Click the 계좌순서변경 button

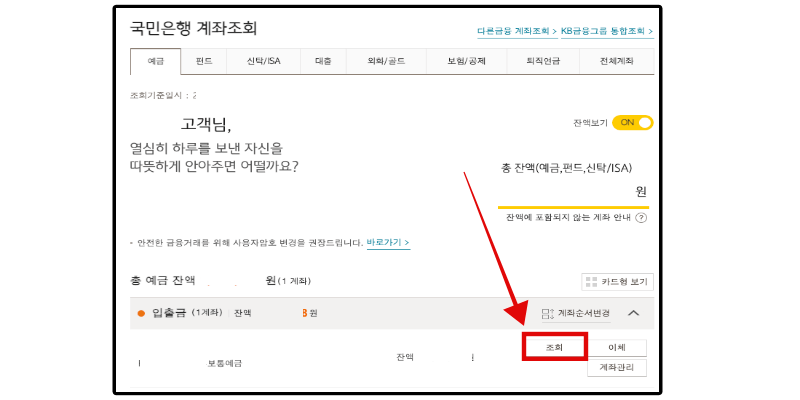click(576, 313)
